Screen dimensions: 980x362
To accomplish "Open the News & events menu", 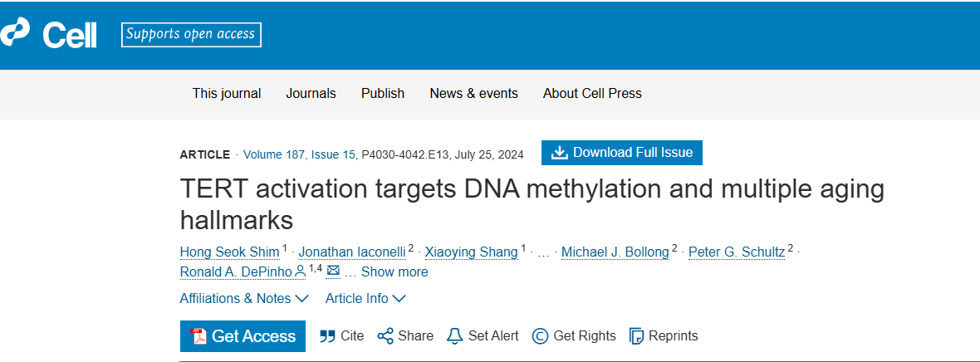I will tap(473, 93).
